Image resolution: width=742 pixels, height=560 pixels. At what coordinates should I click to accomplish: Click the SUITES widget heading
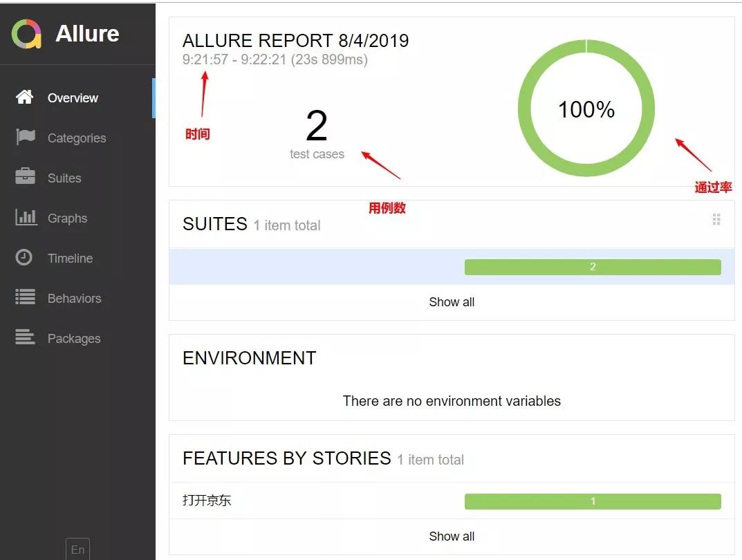pyautogui.click(x=215, y=224)
